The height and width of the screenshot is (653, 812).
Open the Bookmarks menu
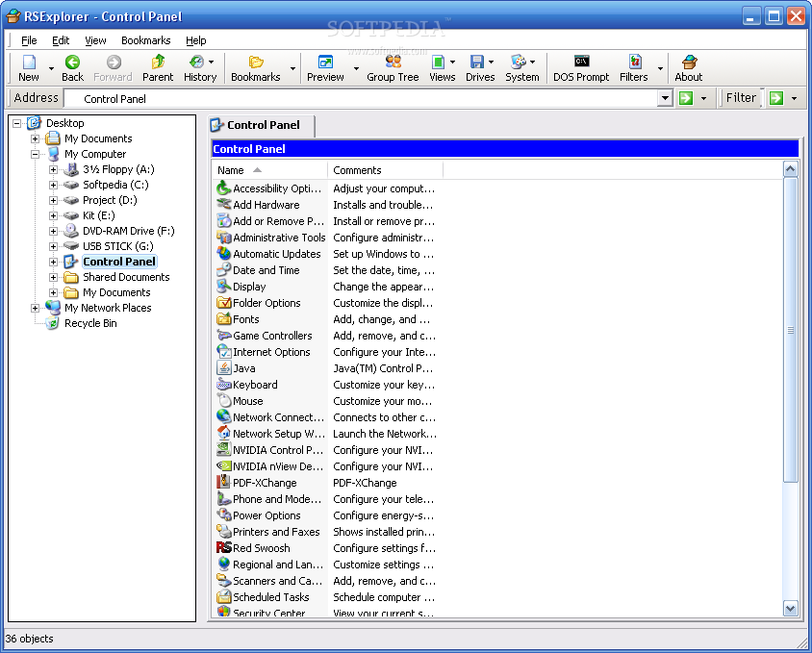(x=146, y=40)
